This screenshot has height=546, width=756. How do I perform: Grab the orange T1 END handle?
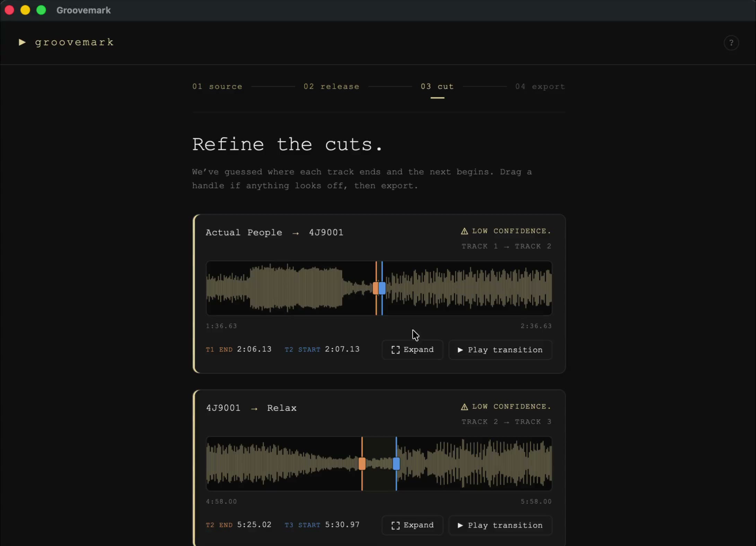(375, 288)
